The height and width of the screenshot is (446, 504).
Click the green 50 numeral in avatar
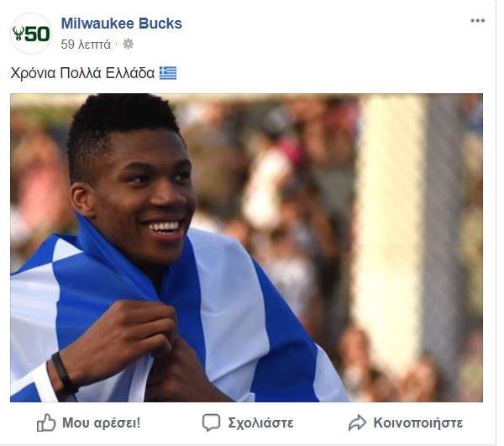click(38, 34)
